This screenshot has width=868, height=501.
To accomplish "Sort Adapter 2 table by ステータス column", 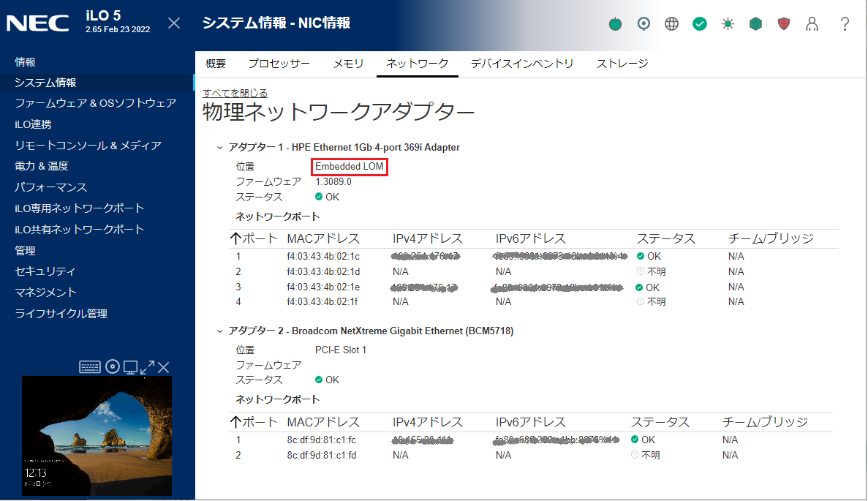I will (x=660, y=423).
